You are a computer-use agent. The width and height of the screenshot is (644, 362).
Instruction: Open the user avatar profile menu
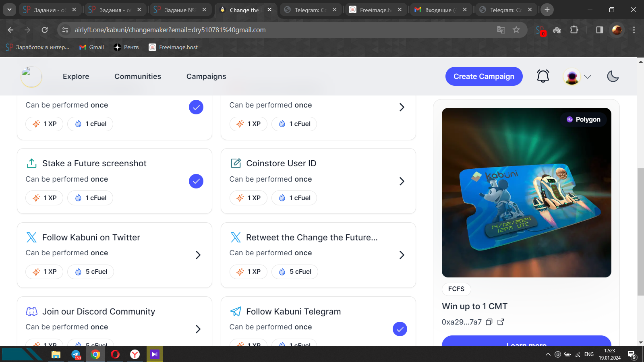coord(577,77)
